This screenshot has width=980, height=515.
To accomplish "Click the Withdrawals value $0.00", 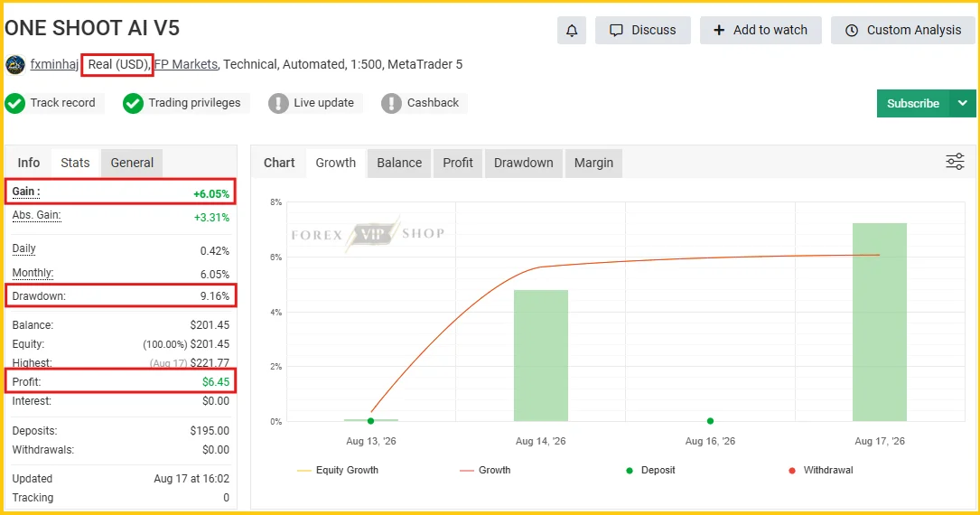I will pos(216,449).
